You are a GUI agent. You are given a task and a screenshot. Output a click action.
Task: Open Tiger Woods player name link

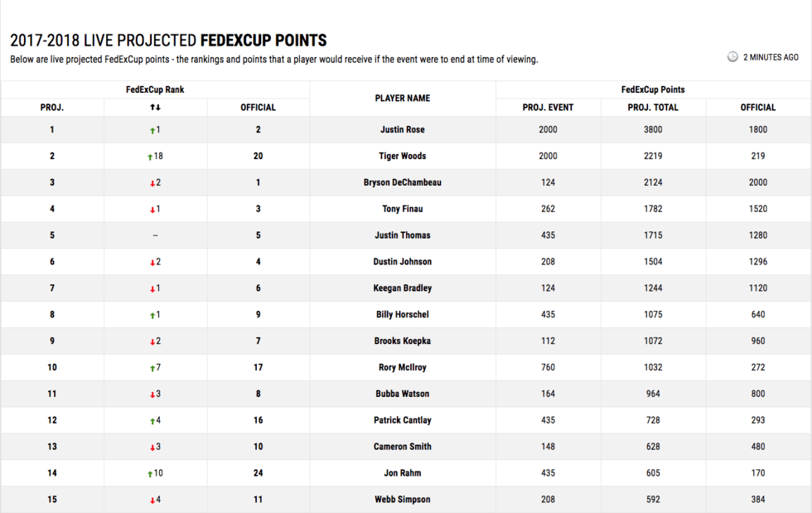(402, 156)
